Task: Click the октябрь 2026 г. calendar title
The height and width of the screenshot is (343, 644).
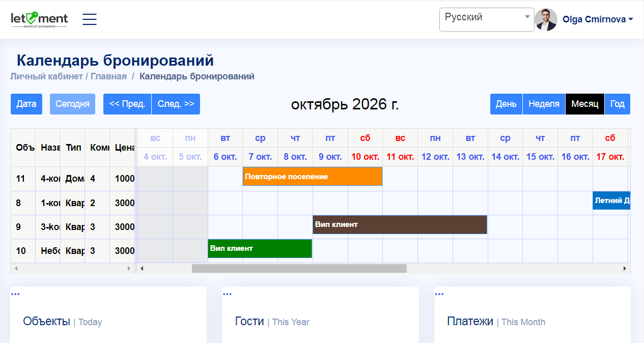Action: (345, 104)
